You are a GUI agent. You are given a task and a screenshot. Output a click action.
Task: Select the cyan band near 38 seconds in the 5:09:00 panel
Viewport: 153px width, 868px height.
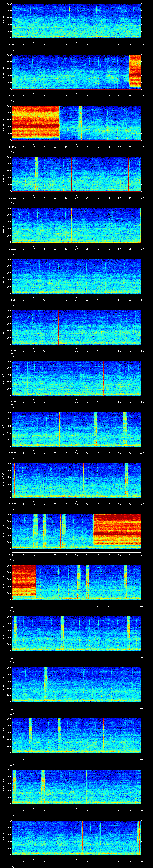click(95, 429)
